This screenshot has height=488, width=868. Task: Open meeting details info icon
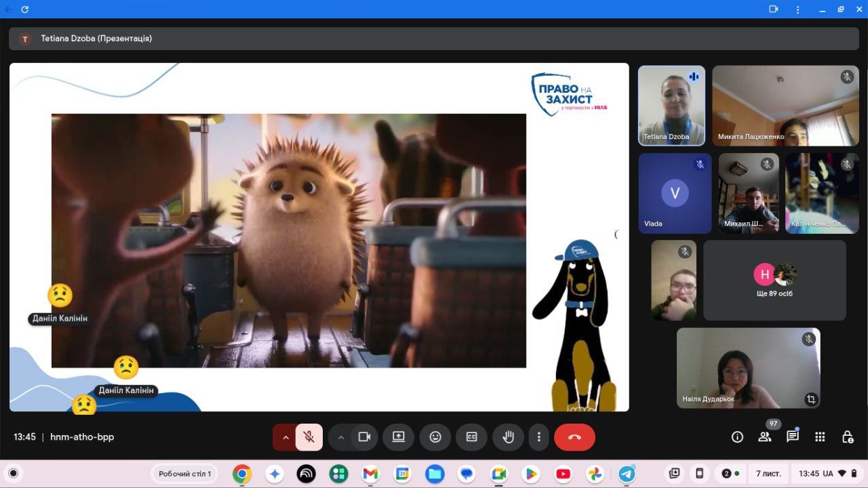pos(737,437)
